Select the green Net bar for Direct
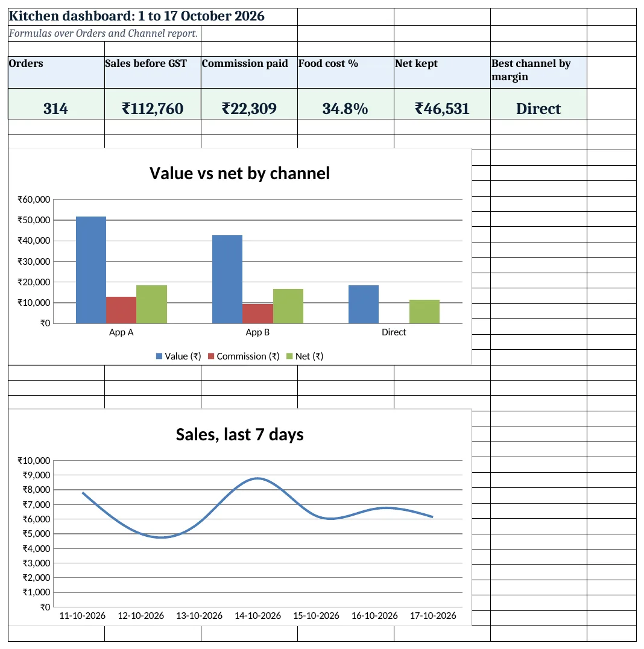This screenshot has height=649, width=644. 425,312
